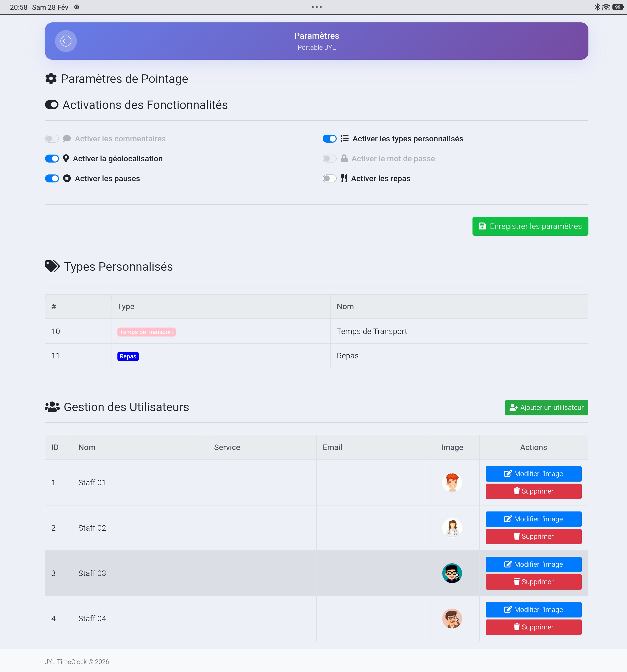
Task: Click the fork-and-knife icon beside Activer les repas
Action: tap(344, 178)
